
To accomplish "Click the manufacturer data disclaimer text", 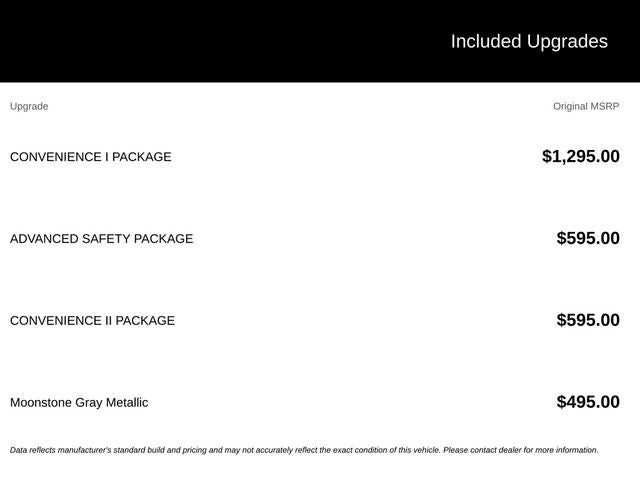I will click(304, 450).
